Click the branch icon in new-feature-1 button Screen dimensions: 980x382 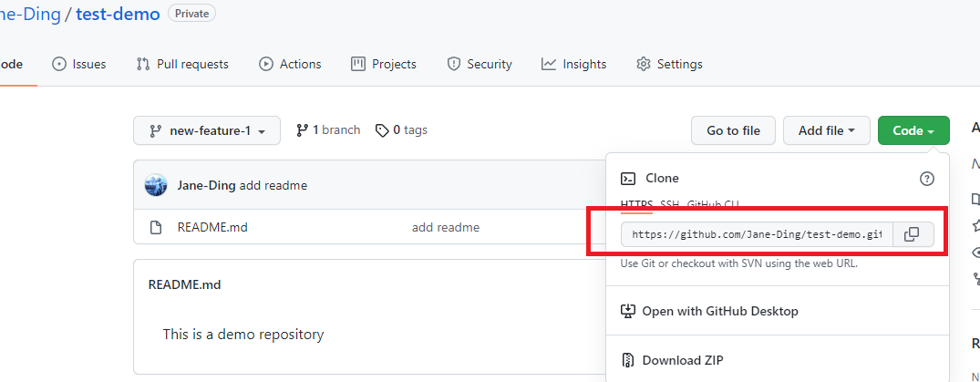pyautogui.click(x=155, y=130)
